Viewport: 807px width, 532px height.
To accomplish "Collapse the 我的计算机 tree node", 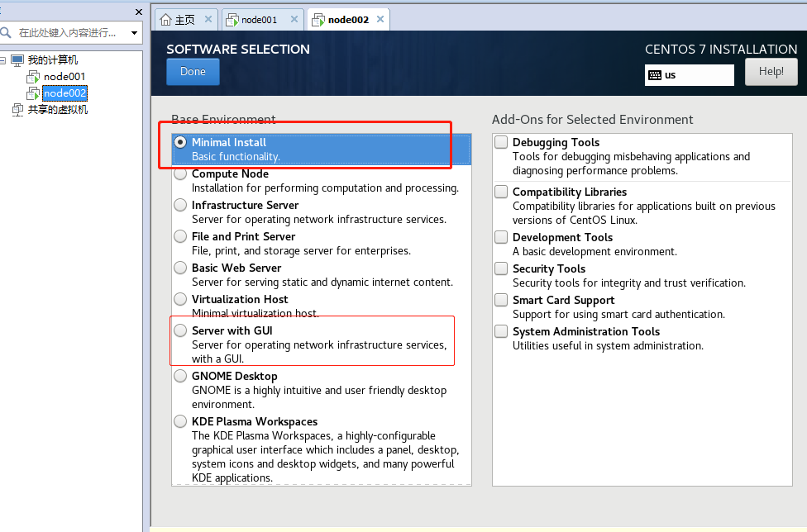I will pyautogui.click(x=3, y=60).
